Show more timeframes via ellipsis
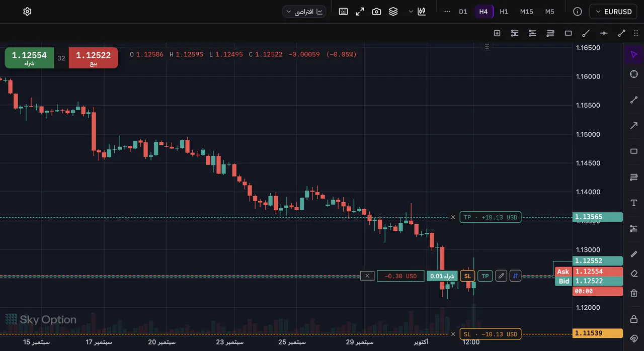The width and height of the screenshot is (644, 351). [x=447, y=12]
